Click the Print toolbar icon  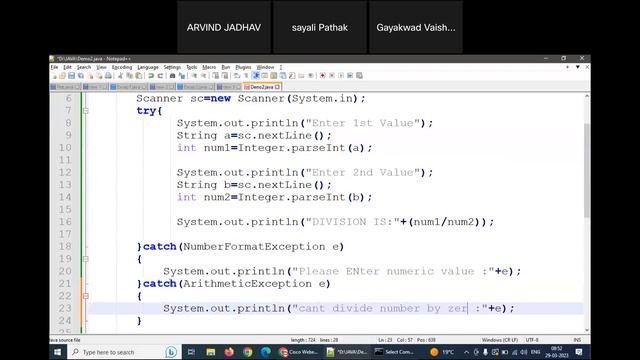(108, 76)
